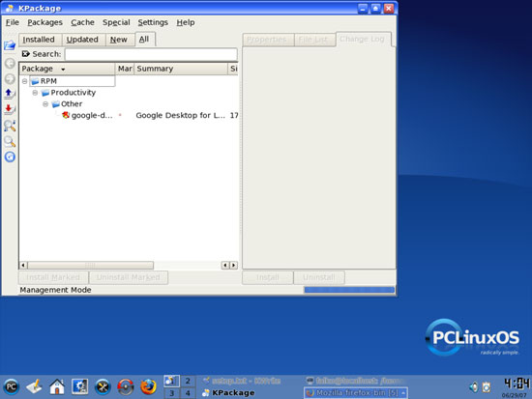The image size is (532, 399).
Task: Go back using the grey left arrow
Action: pos(10,63)
